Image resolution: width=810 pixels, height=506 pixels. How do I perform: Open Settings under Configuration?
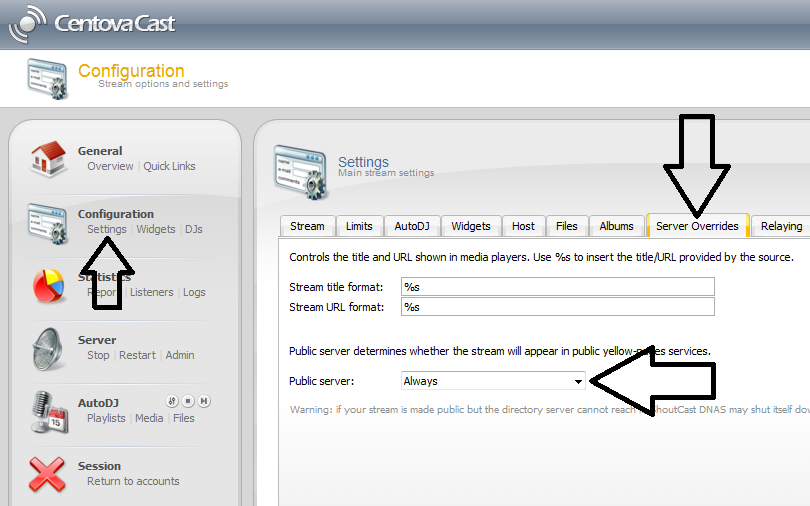tap(106, 229)
